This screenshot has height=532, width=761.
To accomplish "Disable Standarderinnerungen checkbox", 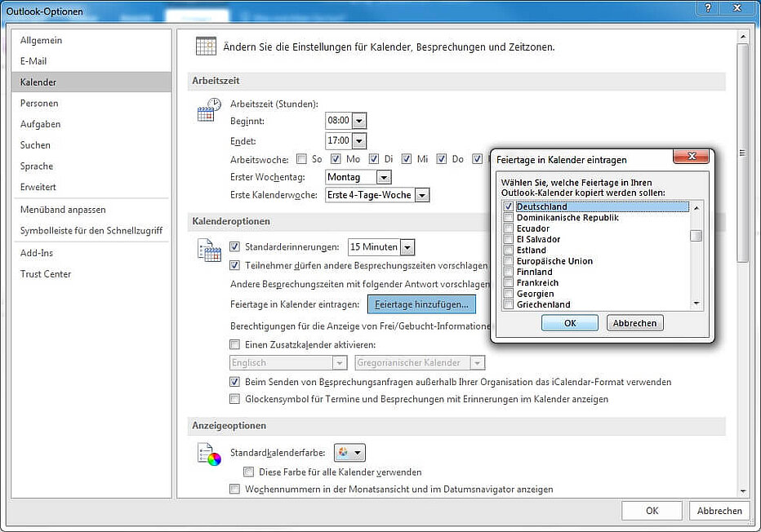I will click(234, 246).
